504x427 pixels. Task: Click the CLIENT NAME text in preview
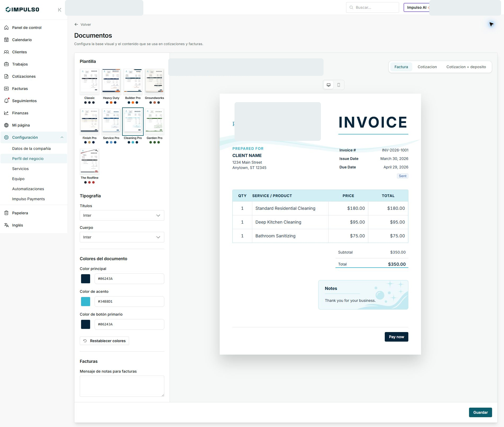(247, 156)
